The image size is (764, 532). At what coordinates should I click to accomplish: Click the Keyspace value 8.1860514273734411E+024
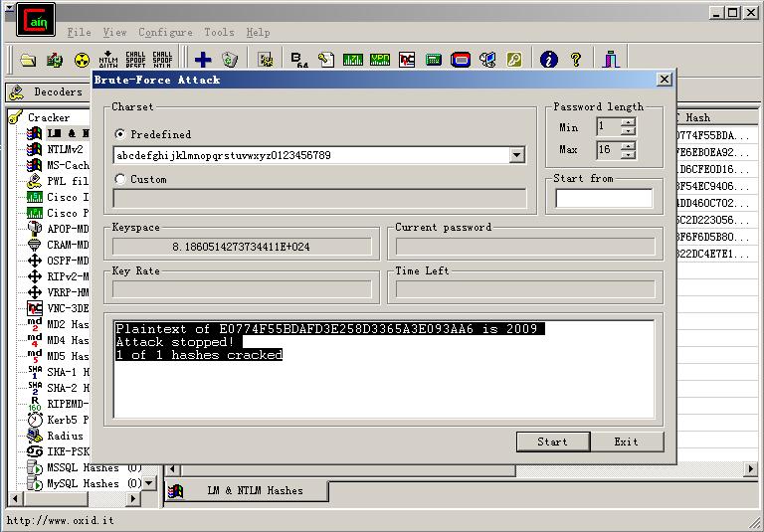(x=241, y=247)
